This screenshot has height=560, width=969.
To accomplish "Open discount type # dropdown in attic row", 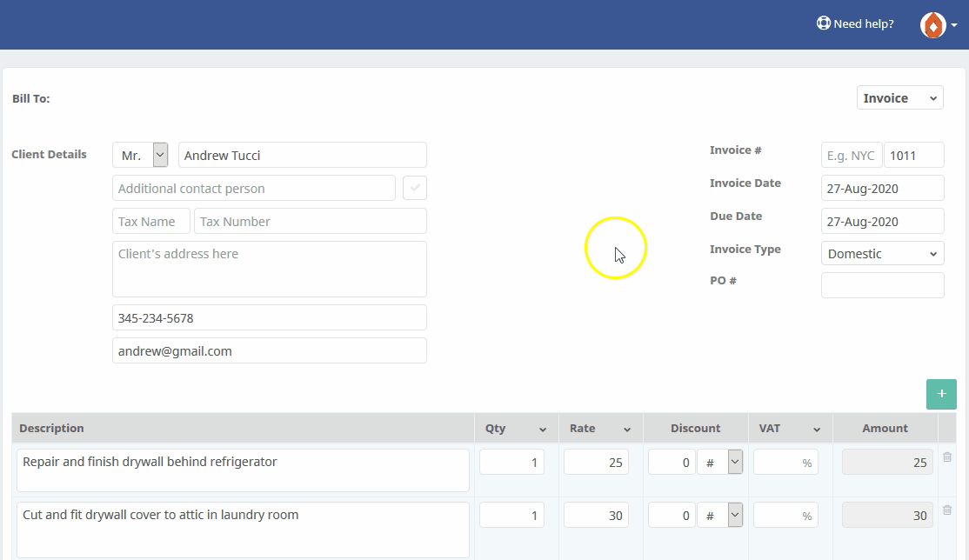I will tap(720, 516).
